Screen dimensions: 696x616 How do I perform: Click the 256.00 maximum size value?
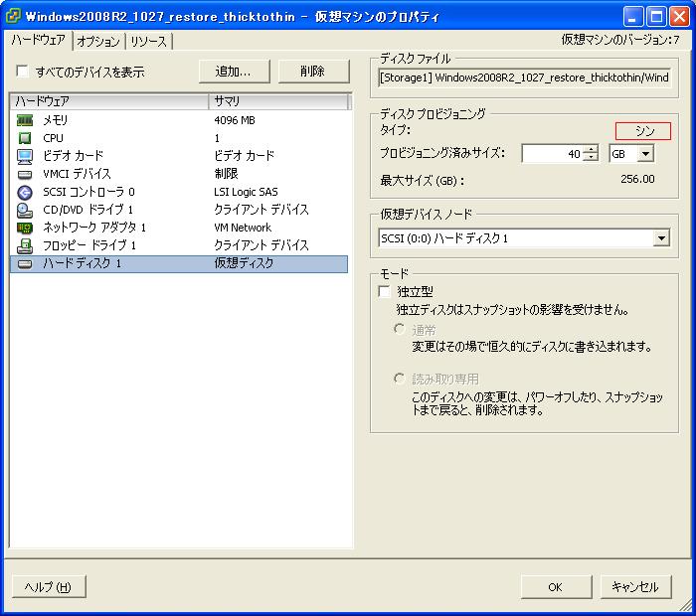click(638, 179)
